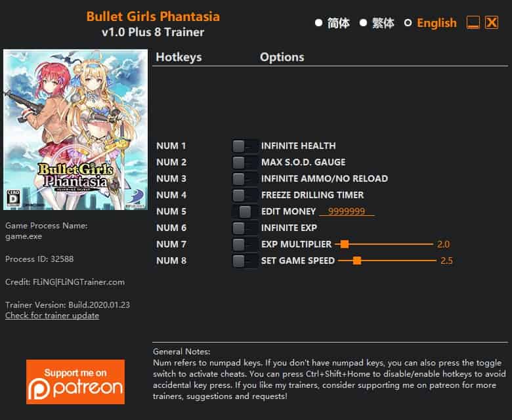Click the Edit Money value field

pyautogui.click(x=347, y=211)
